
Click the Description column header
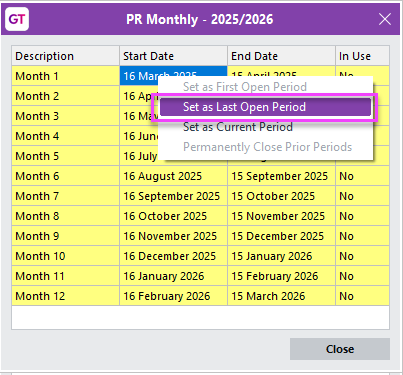[66, 56]
